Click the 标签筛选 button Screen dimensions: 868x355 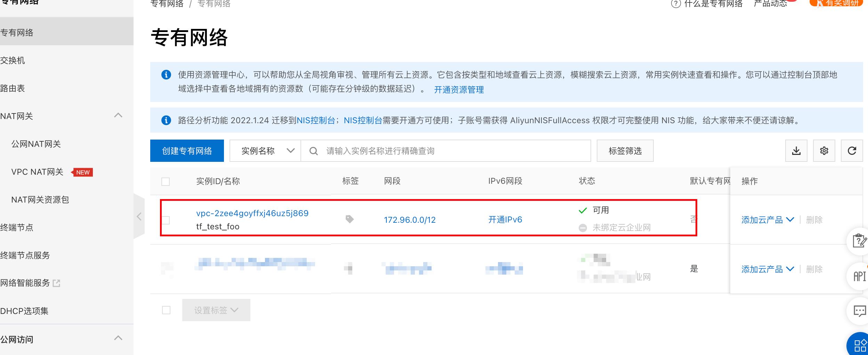point(625,151)
